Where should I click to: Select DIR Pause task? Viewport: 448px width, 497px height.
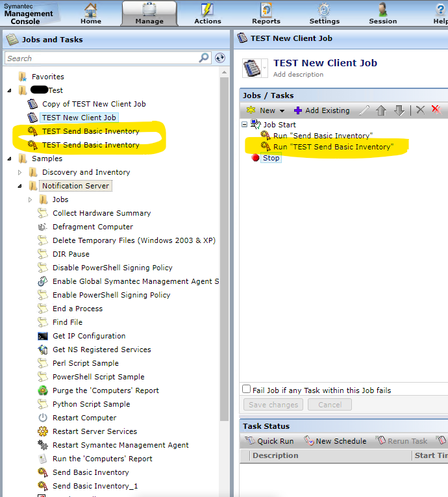[x=71, y=254]
